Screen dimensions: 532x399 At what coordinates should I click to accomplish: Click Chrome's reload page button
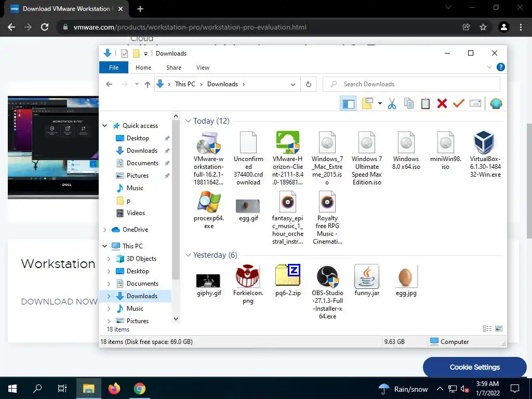point(45,27)
